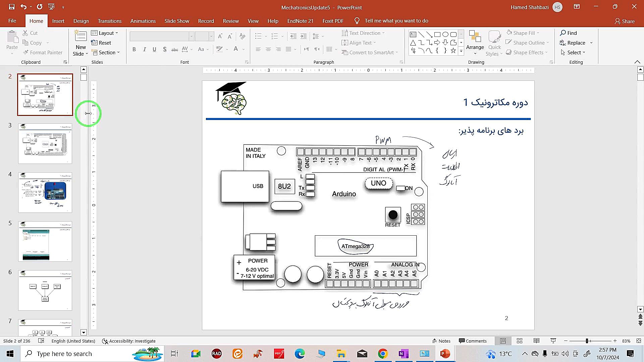Image resolution: width=644 pixels, height=362 pixels.
Task: Click the Format Painter button
Action: 43,52
